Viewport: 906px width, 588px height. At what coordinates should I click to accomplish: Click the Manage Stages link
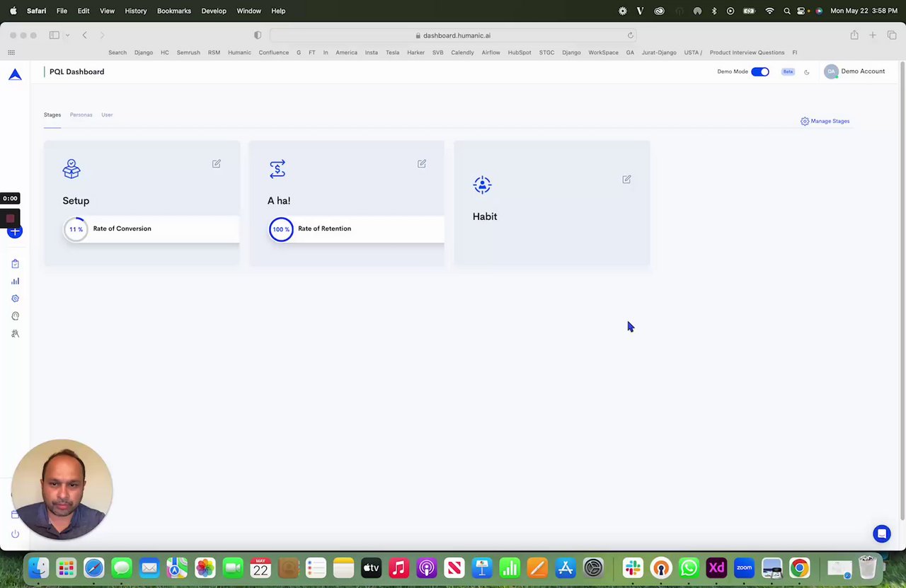pos(825,121)
